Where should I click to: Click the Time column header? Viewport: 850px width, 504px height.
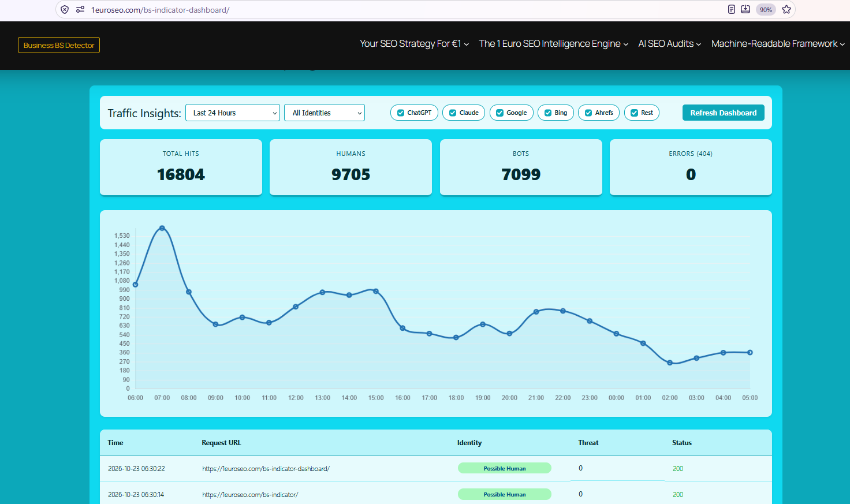(115, 443)
